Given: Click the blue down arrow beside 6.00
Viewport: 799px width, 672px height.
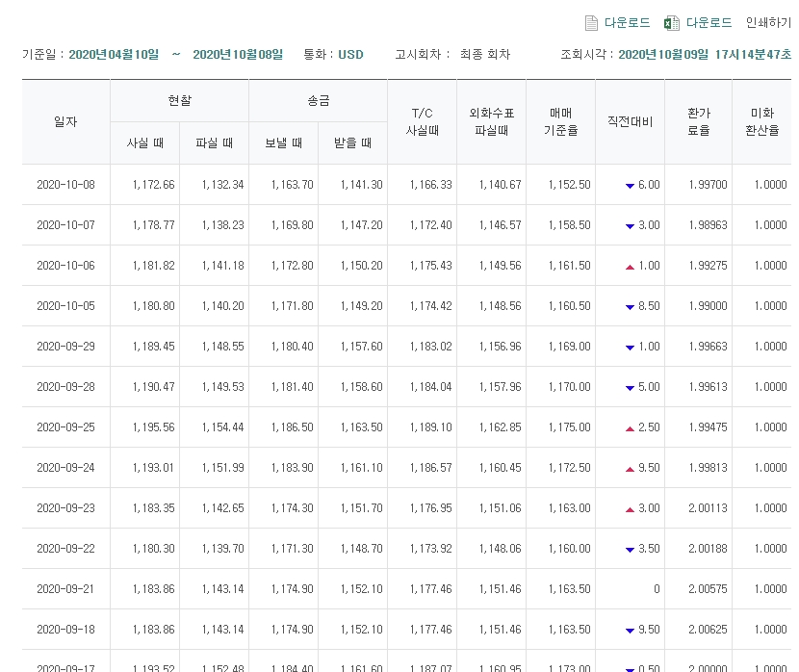Looking at the screenshot, I should pos(630,186).
